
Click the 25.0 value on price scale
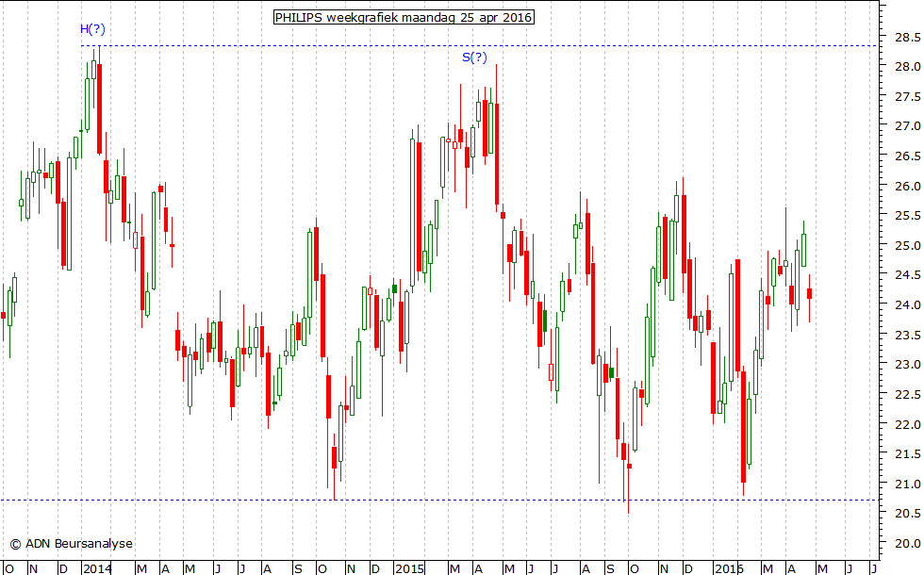907,246
